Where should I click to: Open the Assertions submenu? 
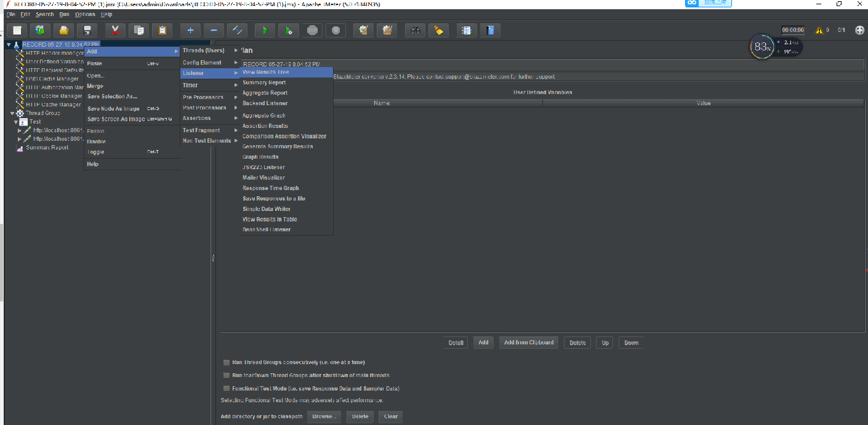(210, 118)
